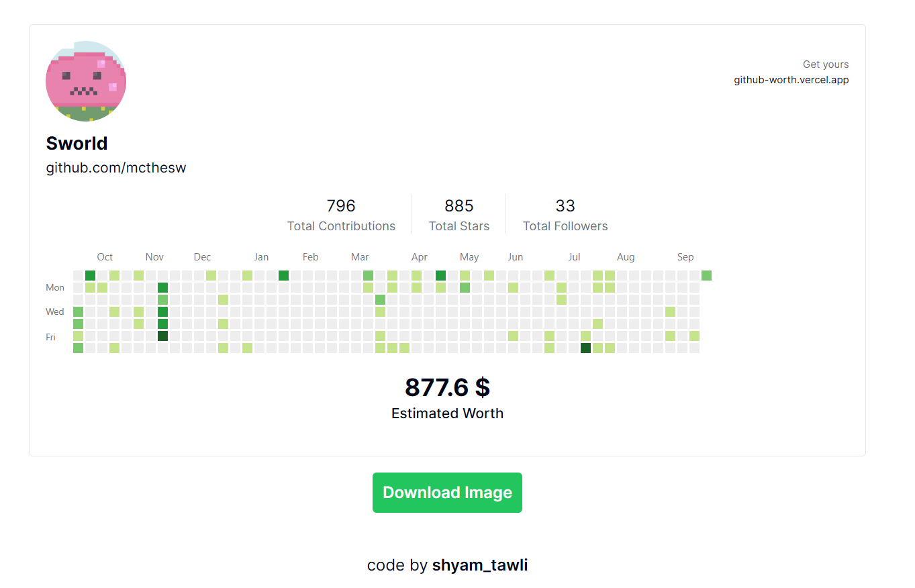This screenshot has width=915, height=588.
Task: Click the 877.6 $ estimated worth value
Action: pos(447,387)
